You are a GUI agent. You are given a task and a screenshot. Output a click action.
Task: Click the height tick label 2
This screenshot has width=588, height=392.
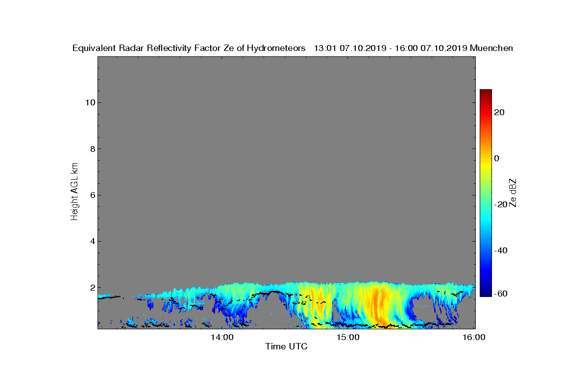point(92,288)
